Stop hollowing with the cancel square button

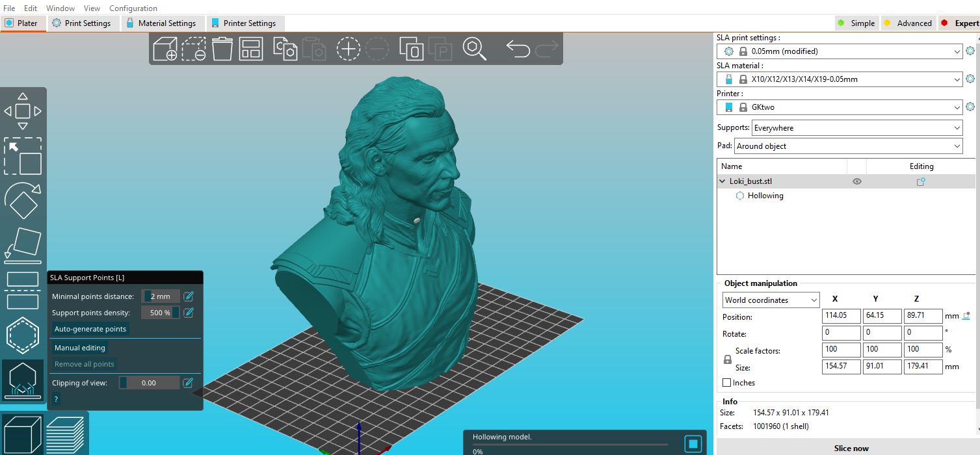click(x=693, y=444)
